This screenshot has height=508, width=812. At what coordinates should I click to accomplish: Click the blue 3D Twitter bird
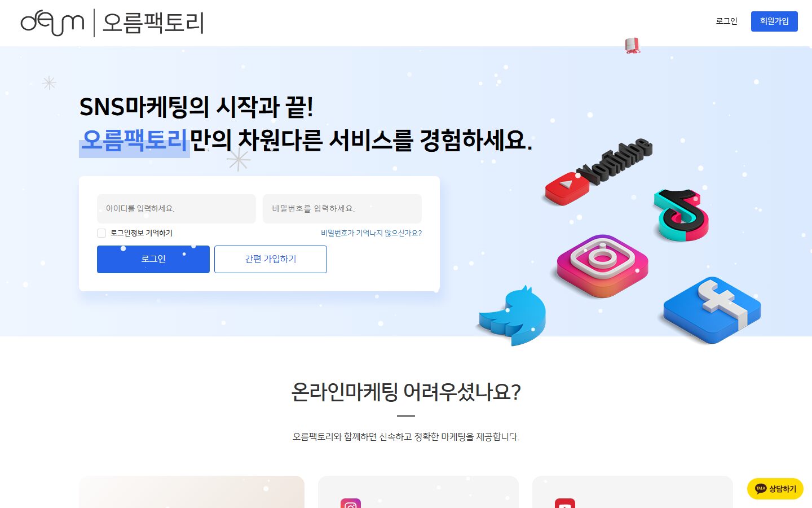click(513, 317)
